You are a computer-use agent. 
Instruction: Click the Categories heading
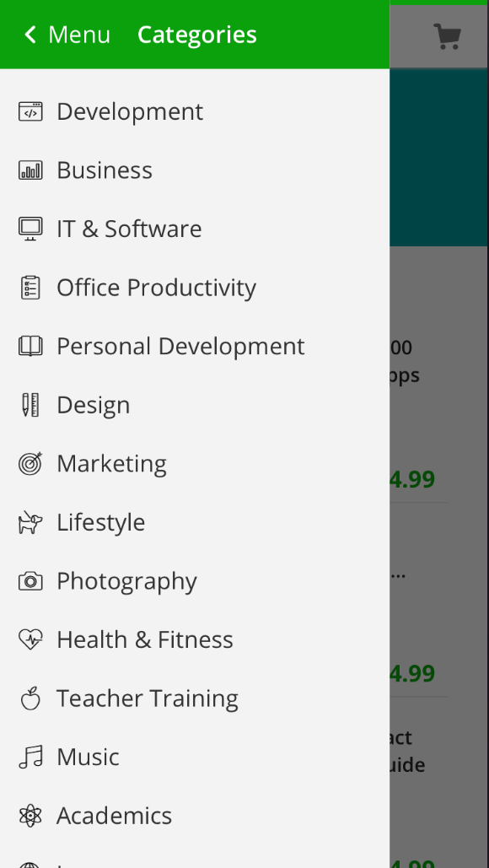click(x=197, y=35)
